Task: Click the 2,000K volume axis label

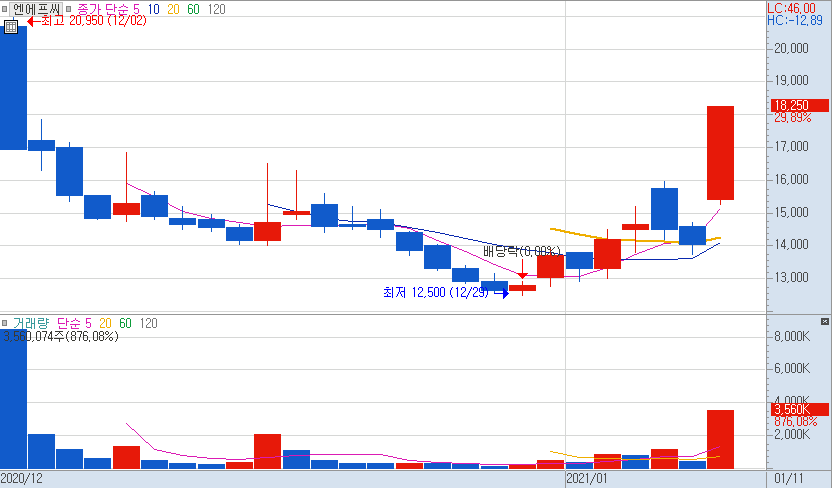Action: (792, 434)
